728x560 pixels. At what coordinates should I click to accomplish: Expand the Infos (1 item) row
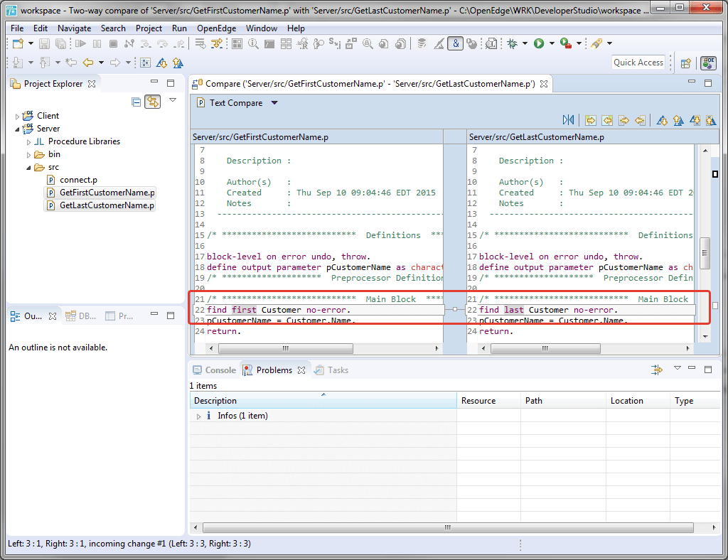(199, 416)
